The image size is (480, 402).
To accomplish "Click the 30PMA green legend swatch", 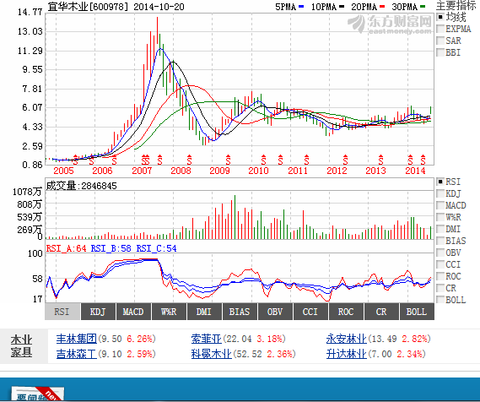I will click(422, 7).
